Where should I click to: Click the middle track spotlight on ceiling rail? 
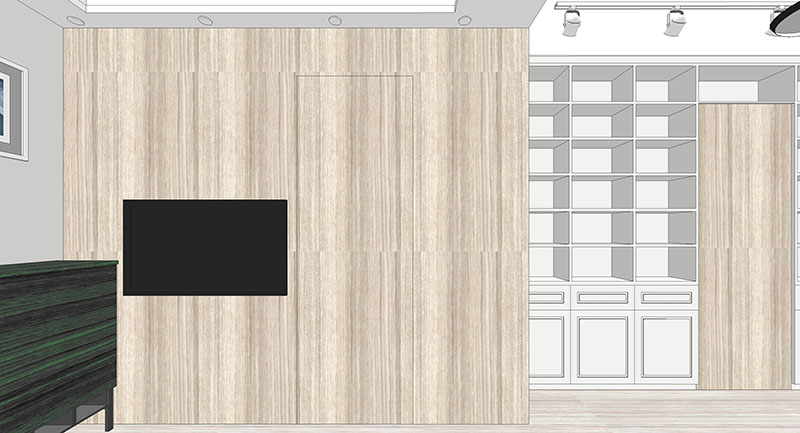(x=675, y=21)
